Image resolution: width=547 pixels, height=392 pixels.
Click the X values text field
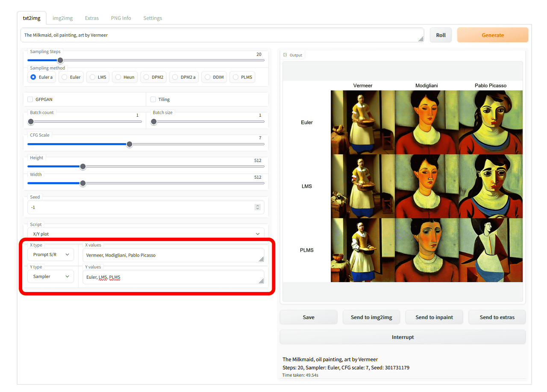[174, 255]
